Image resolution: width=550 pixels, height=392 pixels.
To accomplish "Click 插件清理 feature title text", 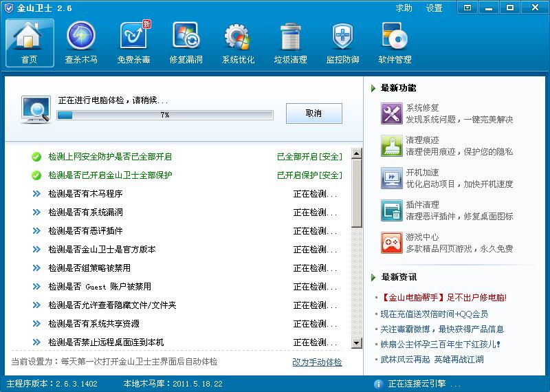I will pyautogui.click(x=422, y=205).
